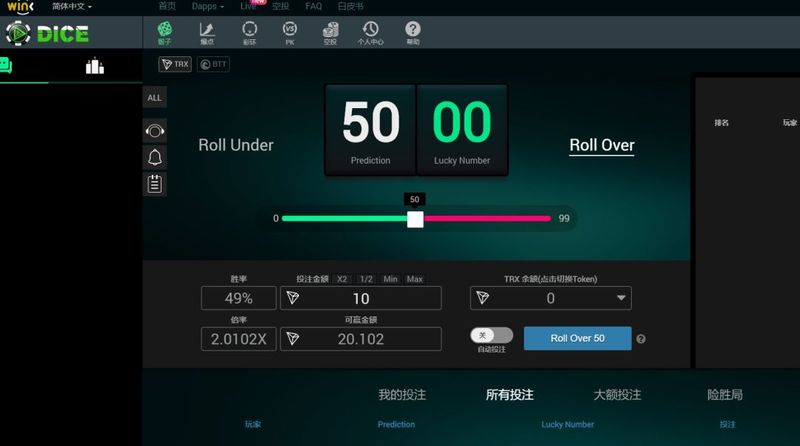Image resolution: width=800 pixels, height=446 pixels.
Task: Click the green part of the slider track
Action: tap(344, 218)
